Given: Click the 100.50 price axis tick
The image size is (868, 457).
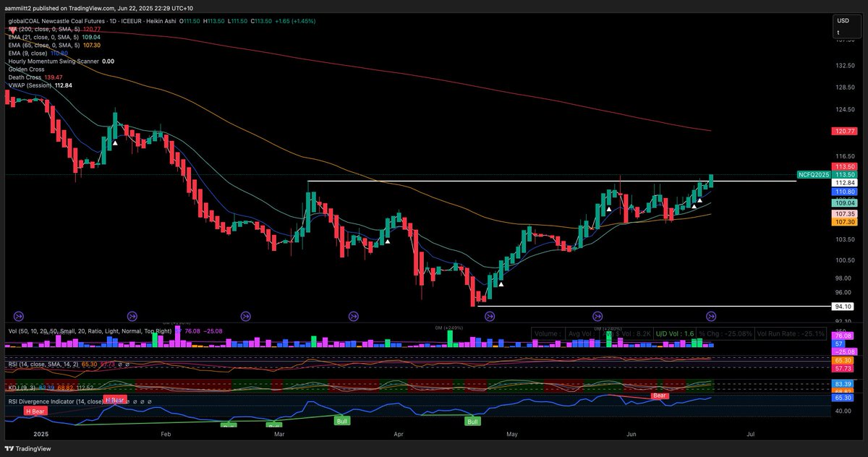Looking at the screenshot, I should coord(845,260).
